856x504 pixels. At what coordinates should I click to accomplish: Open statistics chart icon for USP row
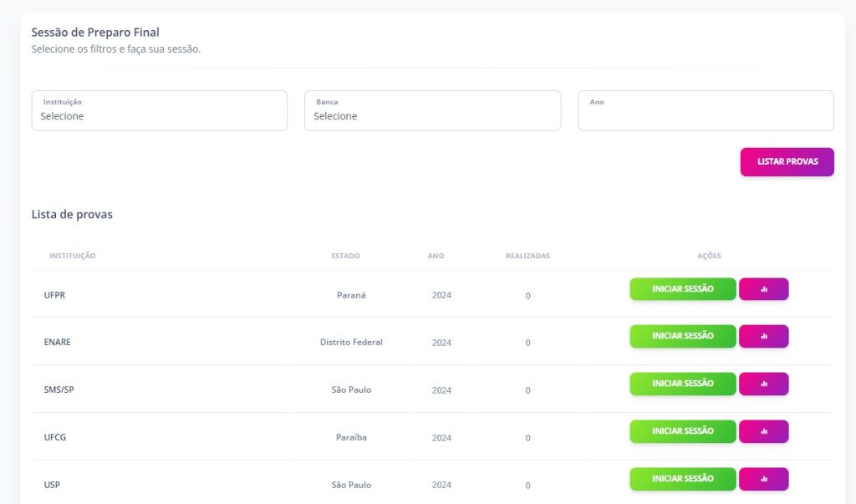pyautogui.click(x=763, y=478)
